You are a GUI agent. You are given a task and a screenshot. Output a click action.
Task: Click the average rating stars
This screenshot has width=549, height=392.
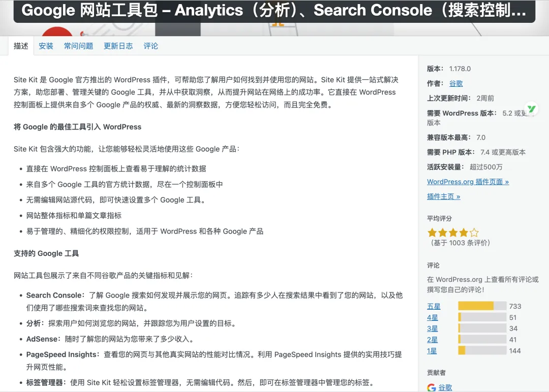453,233
